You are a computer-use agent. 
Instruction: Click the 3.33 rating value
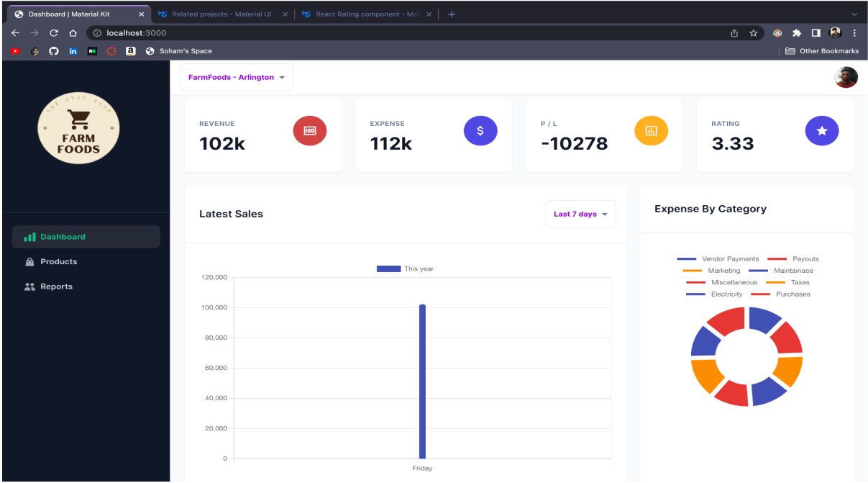(x=733, y=143)
